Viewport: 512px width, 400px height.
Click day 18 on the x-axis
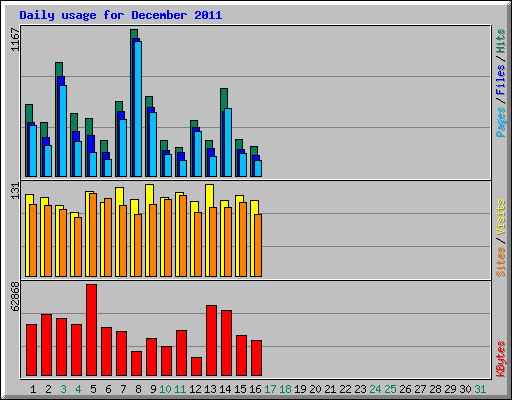[285, 389]
